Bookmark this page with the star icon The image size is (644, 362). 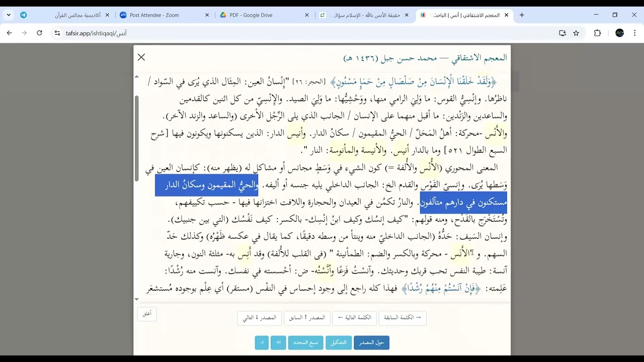pyautogui.click(x=576, y=33)
